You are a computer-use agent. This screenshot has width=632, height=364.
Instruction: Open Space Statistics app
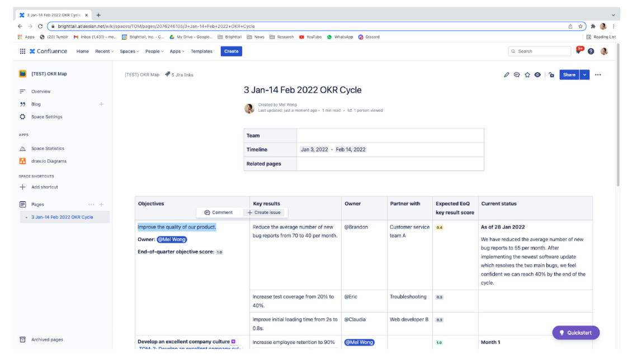(48, 148)
